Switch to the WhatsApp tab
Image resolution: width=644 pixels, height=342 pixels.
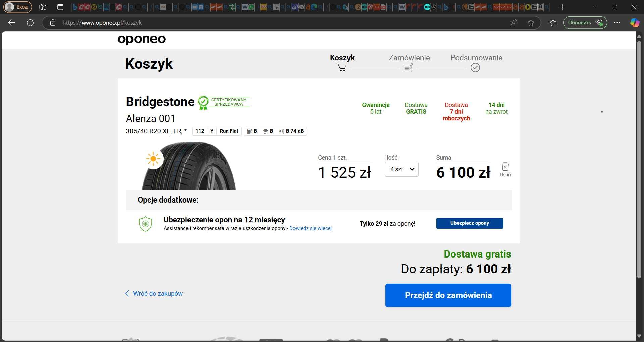[251, 7]
